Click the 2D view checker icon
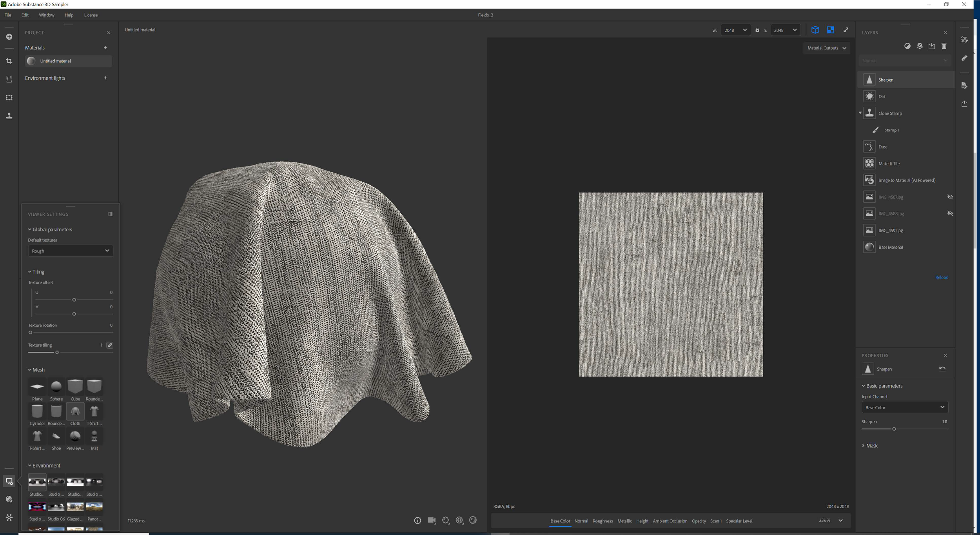The height and width of the screenshot is (535, 980). click(x=830, y=30)
